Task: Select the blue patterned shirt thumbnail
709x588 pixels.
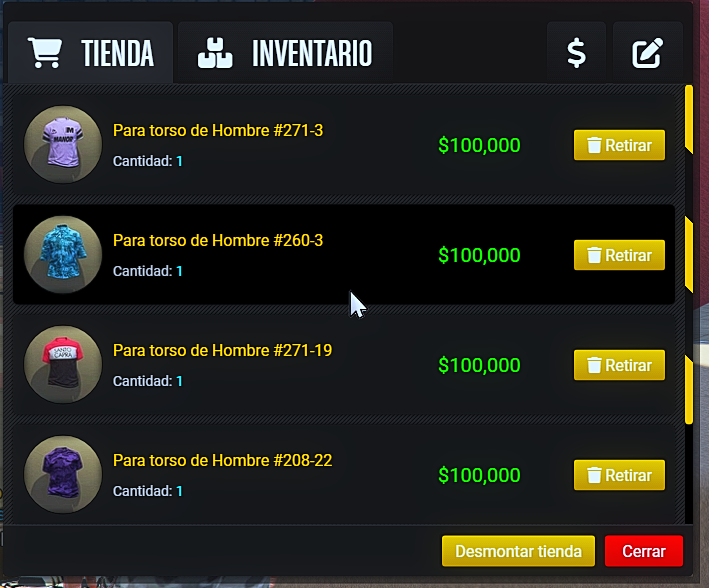Action: pos(63,255)
